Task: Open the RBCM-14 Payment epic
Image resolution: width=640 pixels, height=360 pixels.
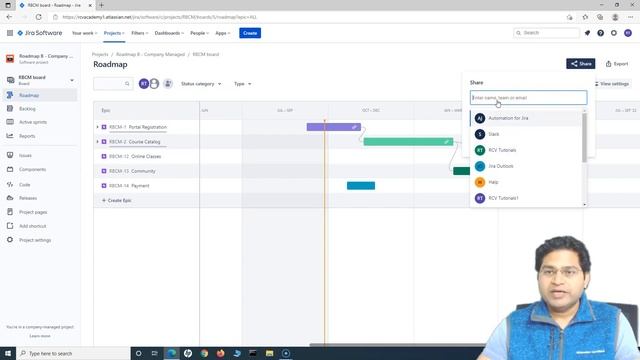Action: [x=129, y=186]
